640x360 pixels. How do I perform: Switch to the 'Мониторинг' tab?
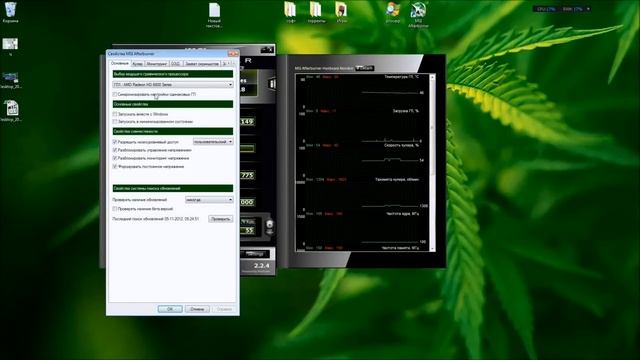pos(156,64)
